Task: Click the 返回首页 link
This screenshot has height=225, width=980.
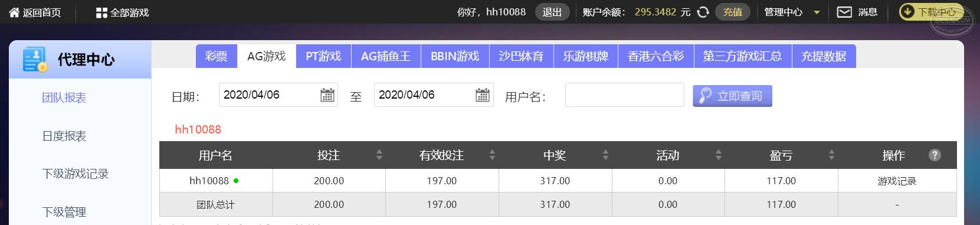Action: coord(41,12)
